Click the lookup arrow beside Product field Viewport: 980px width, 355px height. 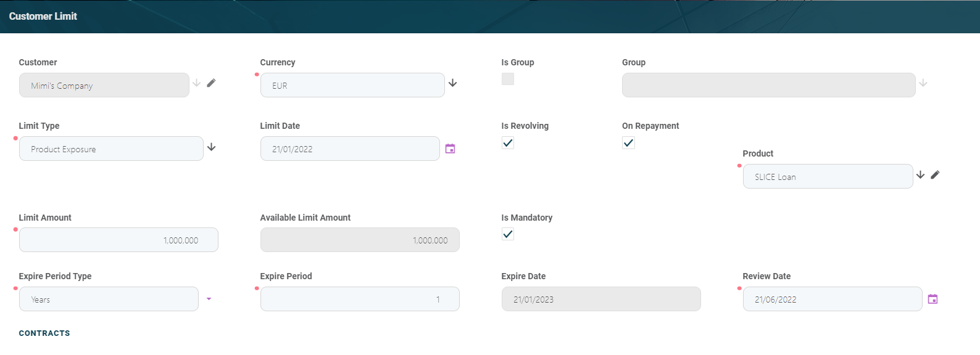pyautogui.click(x=920, y=175)
